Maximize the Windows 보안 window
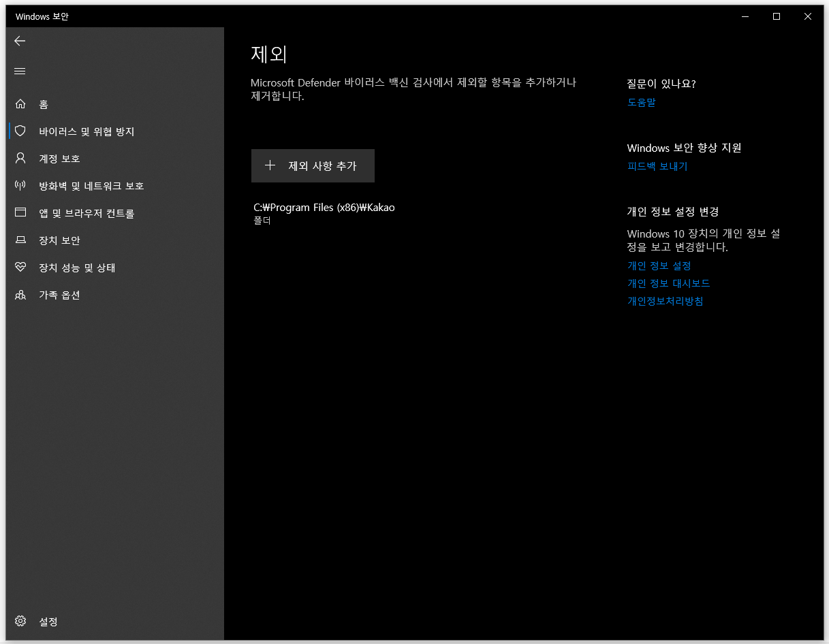829x644 pixels. click(777, 16)
